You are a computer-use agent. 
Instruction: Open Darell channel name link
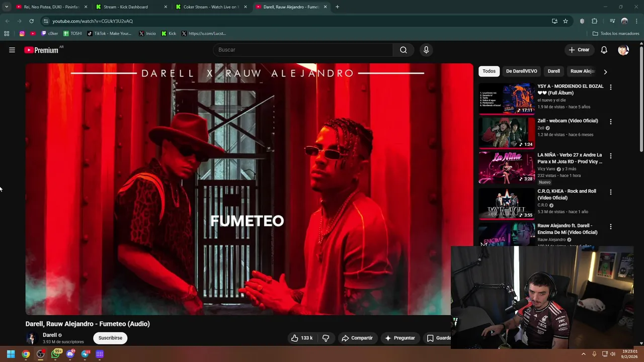coord(50,335)
